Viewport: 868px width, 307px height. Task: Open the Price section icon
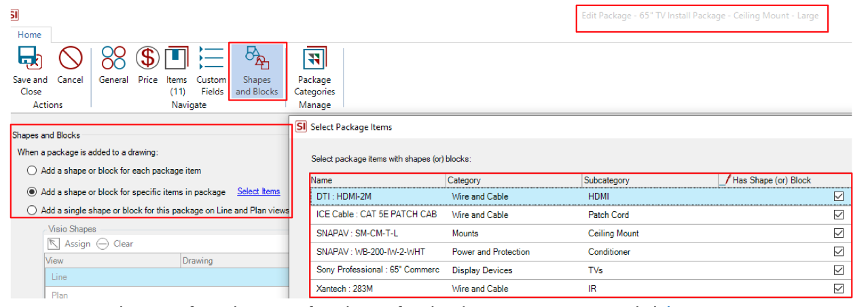point(147,58)
